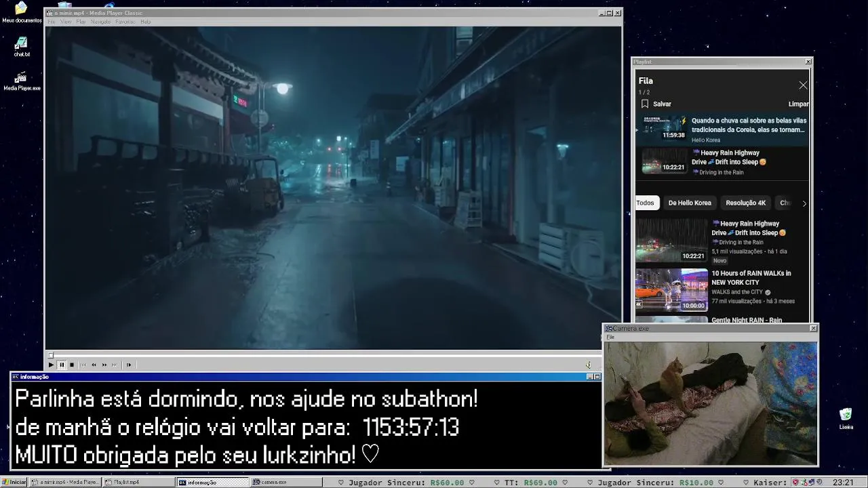Open the File menu in Media Player Classic
Screen dimensions: 868x488
(x=52, y=22)
